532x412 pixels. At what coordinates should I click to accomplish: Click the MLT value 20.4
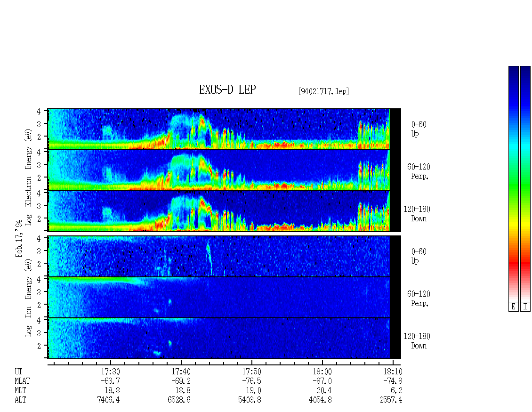324,391
